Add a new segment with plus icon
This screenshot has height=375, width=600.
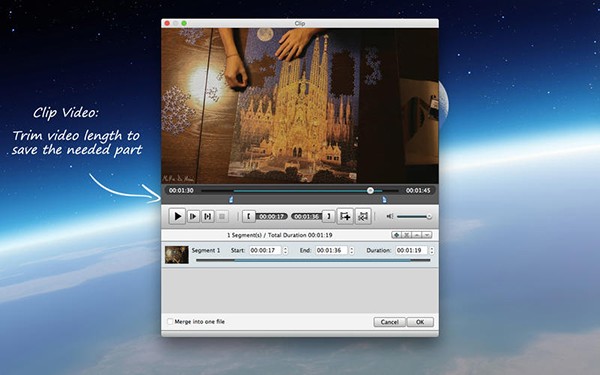tap(345, 217)
